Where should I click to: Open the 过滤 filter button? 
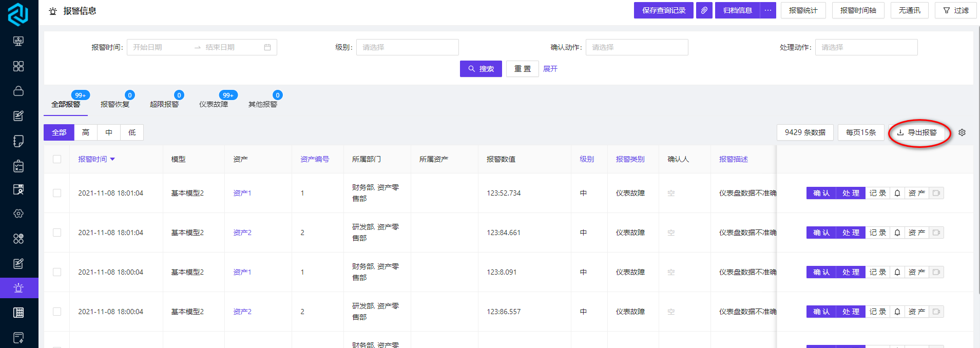click(x=956, y=10)
